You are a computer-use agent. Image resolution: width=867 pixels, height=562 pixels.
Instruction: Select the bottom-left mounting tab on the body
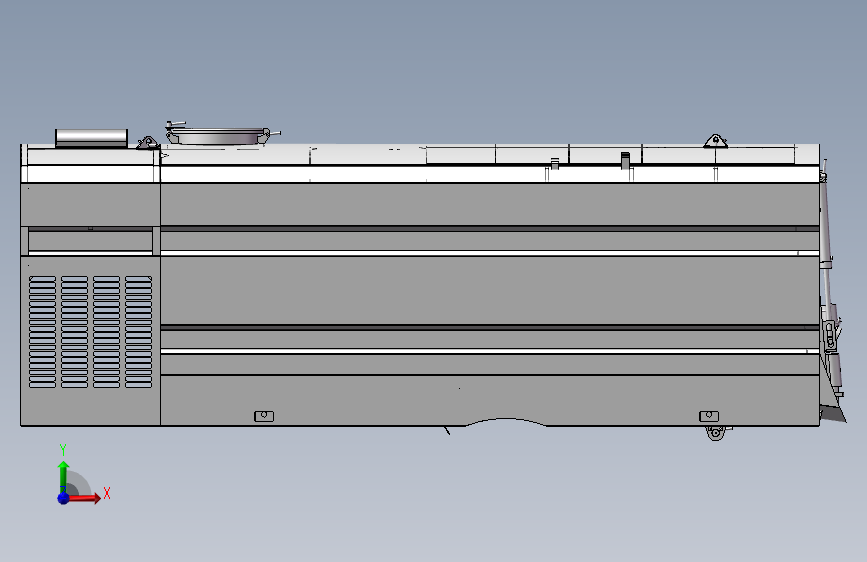[x=264, y=416]
